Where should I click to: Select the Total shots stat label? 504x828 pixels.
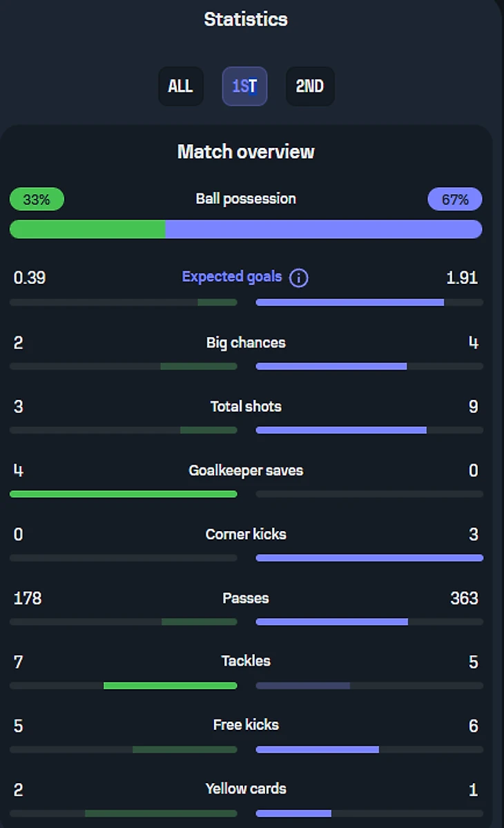click(x=246, y=407)
